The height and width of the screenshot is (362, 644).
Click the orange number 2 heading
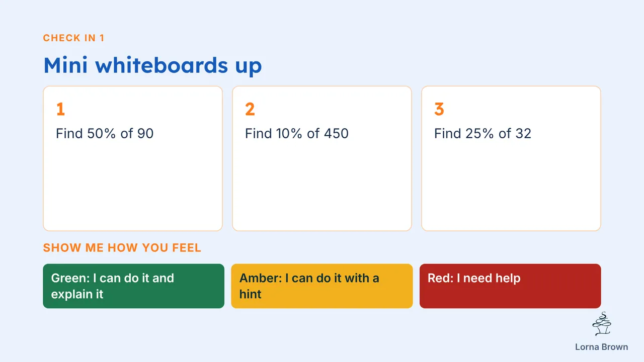point(250,109)
